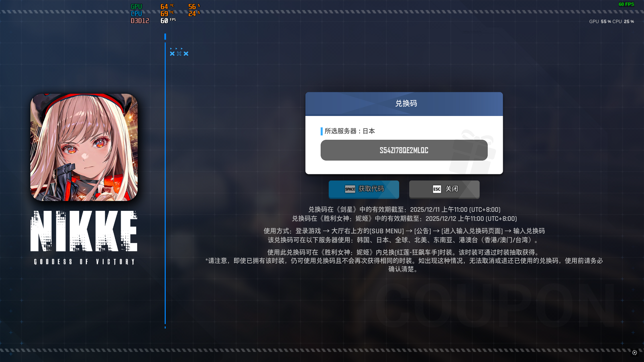Click the 使用方式 instructions line
This screenshot has height=362, width=644.
pos(404,231)
